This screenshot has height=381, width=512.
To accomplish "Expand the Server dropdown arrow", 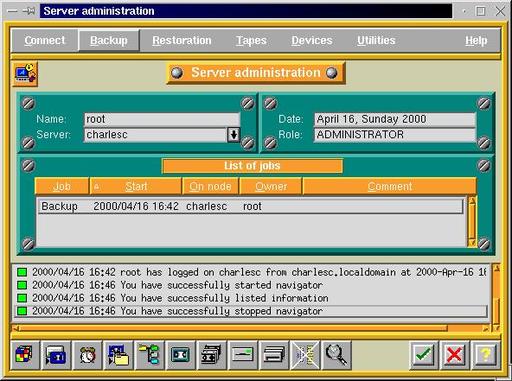I will pos(233,135).
